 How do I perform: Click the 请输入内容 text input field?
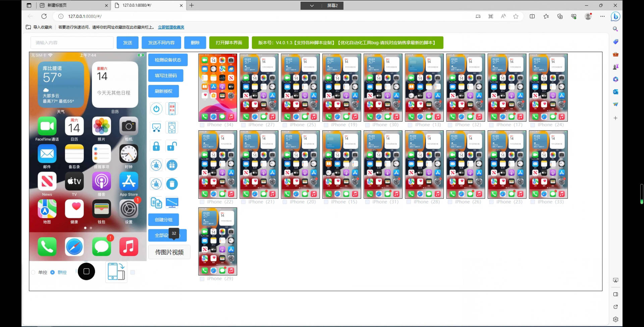(x=72, y=43)
